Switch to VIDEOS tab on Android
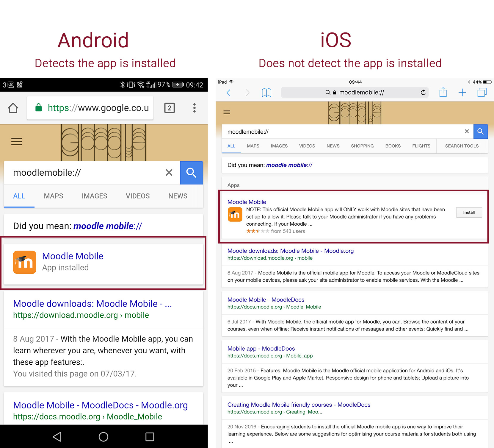The image size is (494, 448). coord(138,196)
